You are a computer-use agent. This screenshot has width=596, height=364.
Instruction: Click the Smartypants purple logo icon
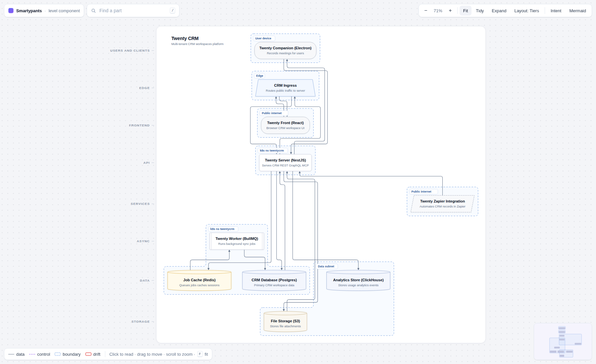click(11, 11)
